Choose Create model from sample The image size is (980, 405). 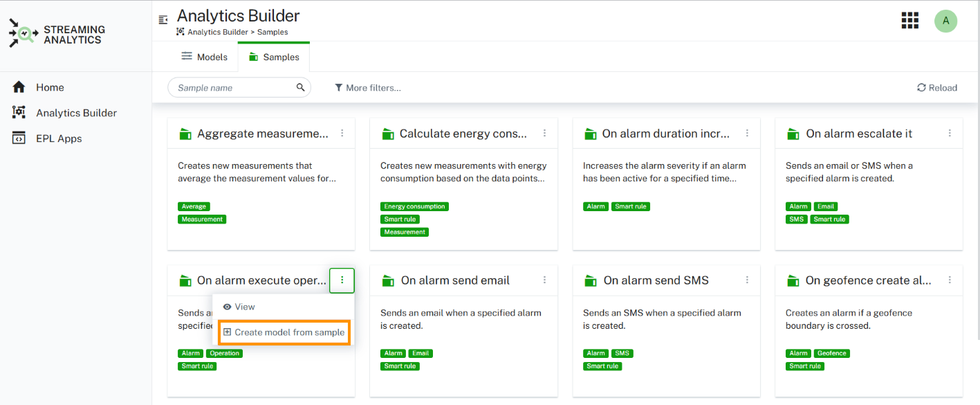coord(284,332)
